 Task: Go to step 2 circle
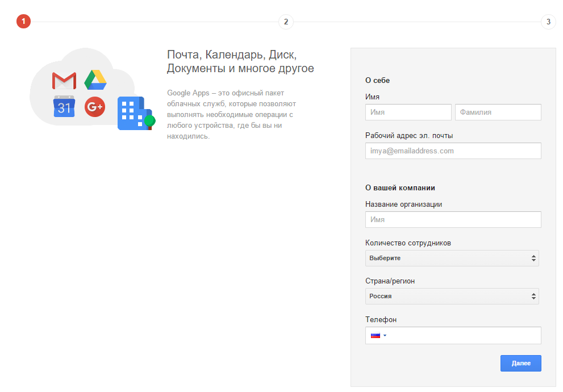(x=286, y=22)
